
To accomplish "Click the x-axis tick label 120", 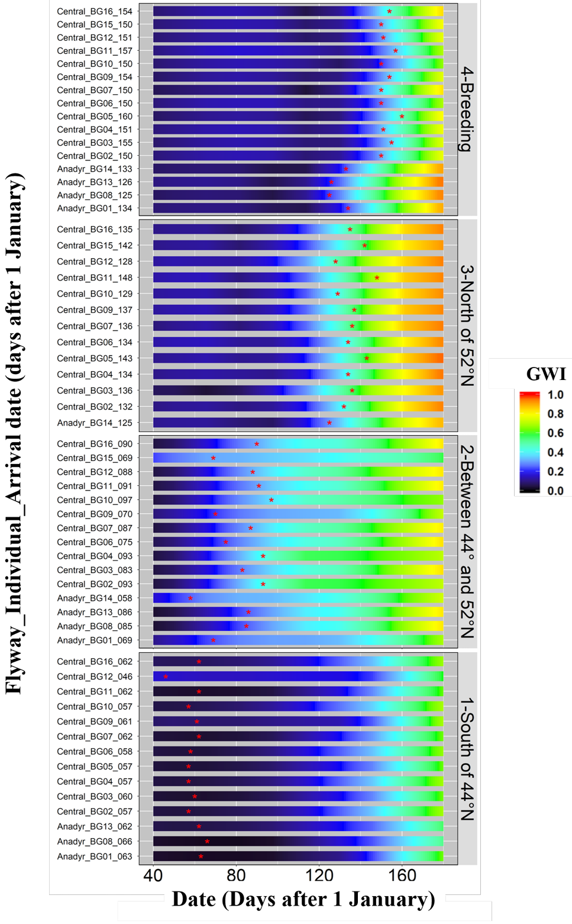I will click(319, 875).
